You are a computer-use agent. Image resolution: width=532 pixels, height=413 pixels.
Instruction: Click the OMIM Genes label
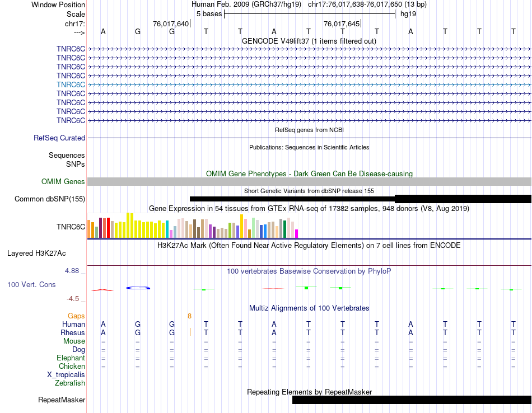pyautogui.click(x=63, y=181)
